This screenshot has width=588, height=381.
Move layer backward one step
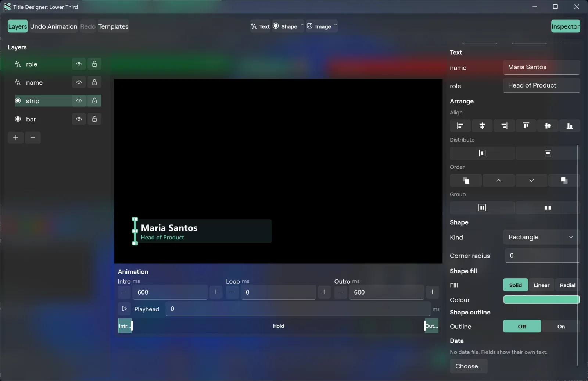[531, 180]
